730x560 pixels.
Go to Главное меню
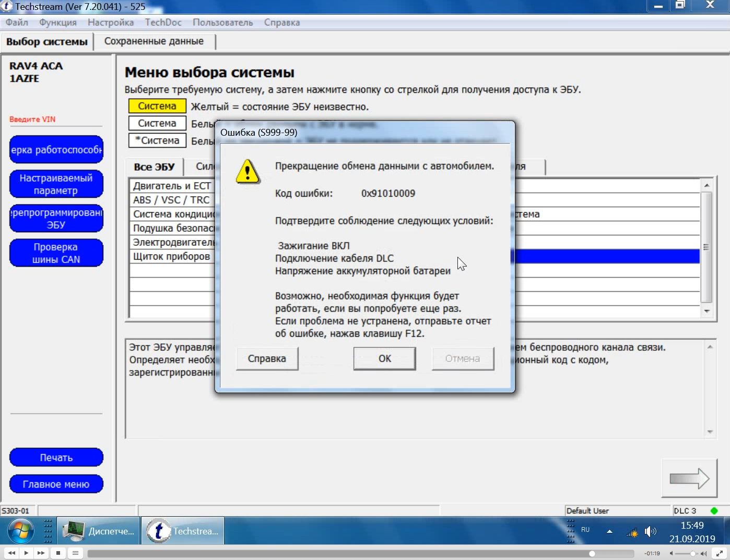click(x=56, y=484)
